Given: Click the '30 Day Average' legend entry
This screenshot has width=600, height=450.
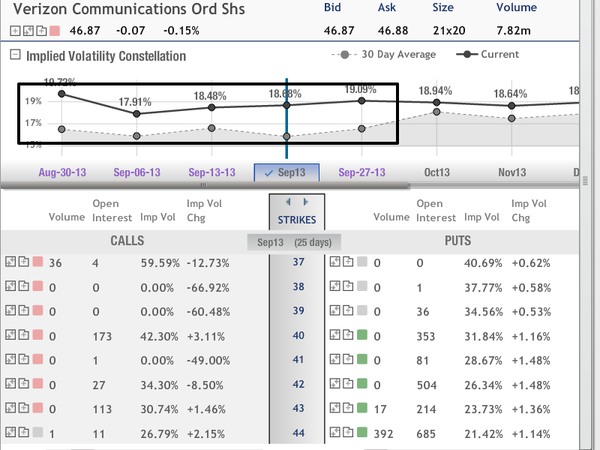Looking at the screenshot, I should pyautogui.click(x=384, y=55).
